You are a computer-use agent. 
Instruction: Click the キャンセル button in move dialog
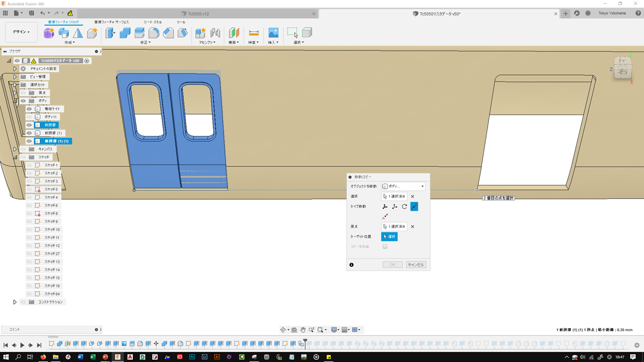click(416, 264)
